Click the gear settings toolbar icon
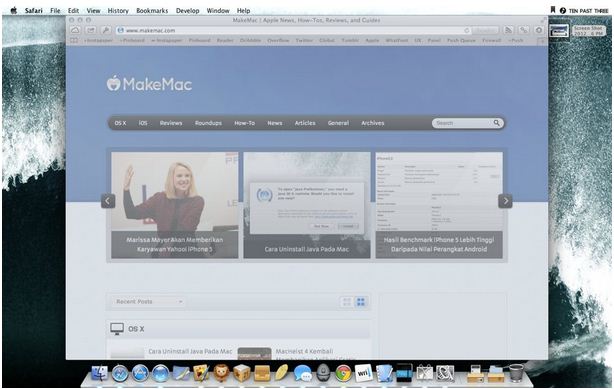Viewport: 614px width, 389px height. (539, 30)
